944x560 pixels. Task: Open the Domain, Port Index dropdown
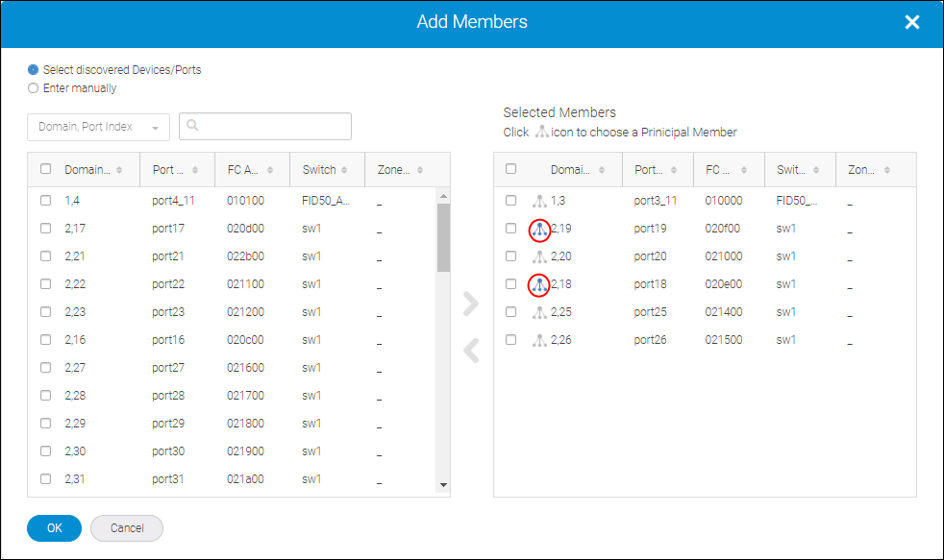tap(98, 128)
